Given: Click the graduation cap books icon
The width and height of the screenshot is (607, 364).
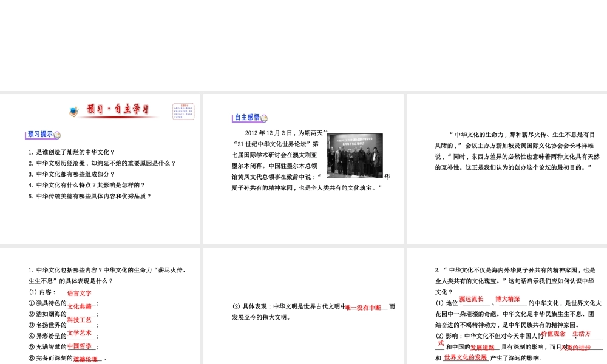Looking at the screenshot, I should point(73,112).
